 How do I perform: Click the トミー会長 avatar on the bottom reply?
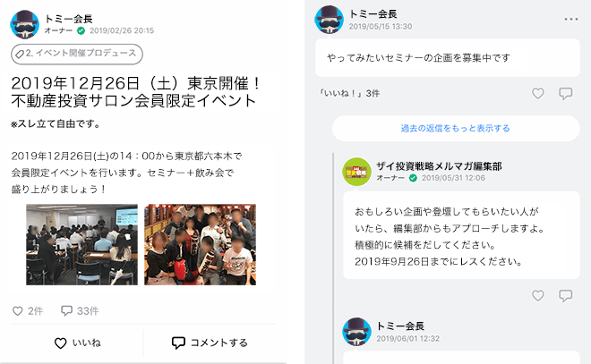[x=356, y=332]
